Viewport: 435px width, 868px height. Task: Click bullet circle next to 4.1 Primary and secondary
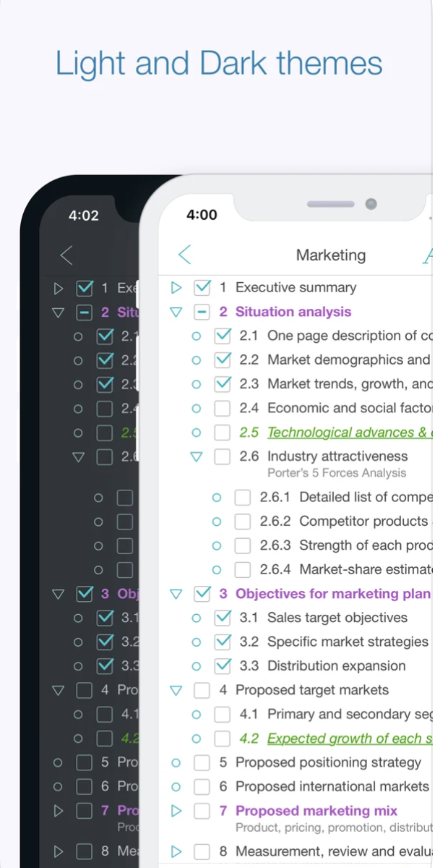pos(196,715)
